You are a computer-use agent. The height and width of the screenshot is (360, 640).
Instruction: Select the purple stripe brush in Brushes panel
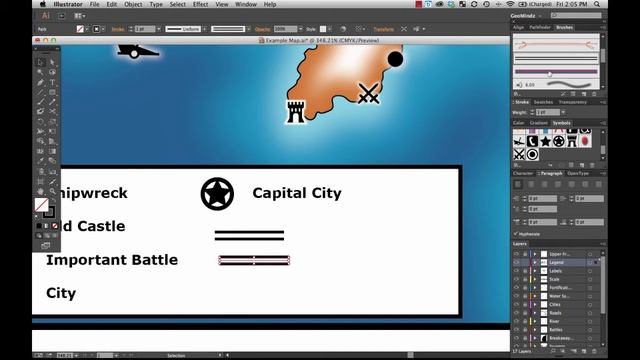pyautogui.click(x=556, y=72)
